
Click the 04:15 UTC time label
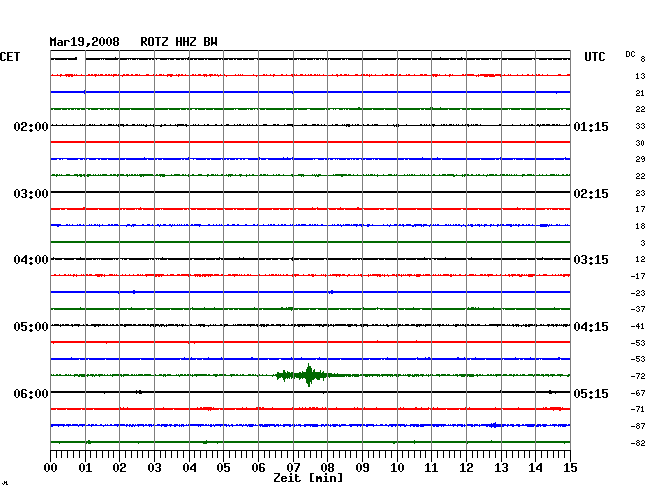pos(591,327)
